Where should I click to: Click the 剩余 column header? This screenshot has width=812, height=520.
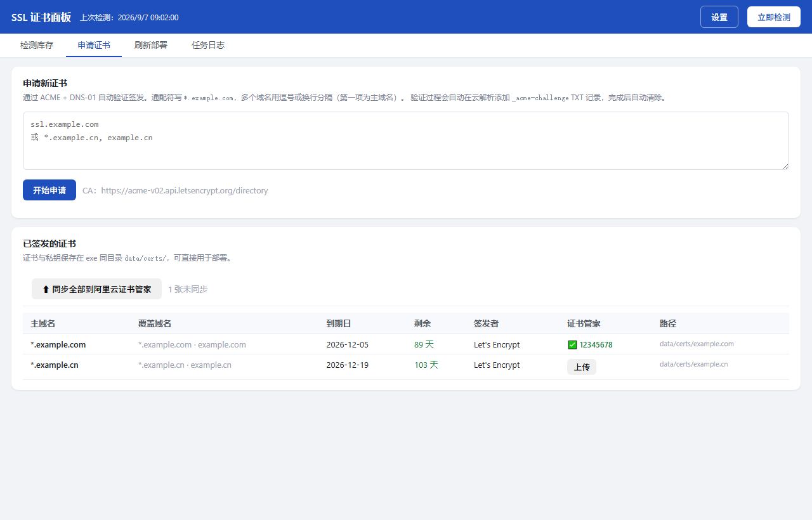click(x=422, y=323)
